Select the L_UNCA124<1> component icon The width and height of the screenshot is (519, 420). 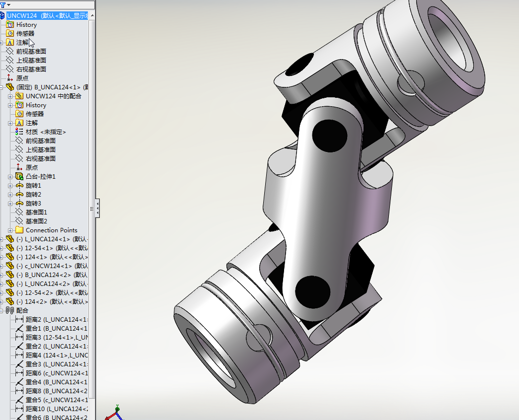click(x=10, y=239)
